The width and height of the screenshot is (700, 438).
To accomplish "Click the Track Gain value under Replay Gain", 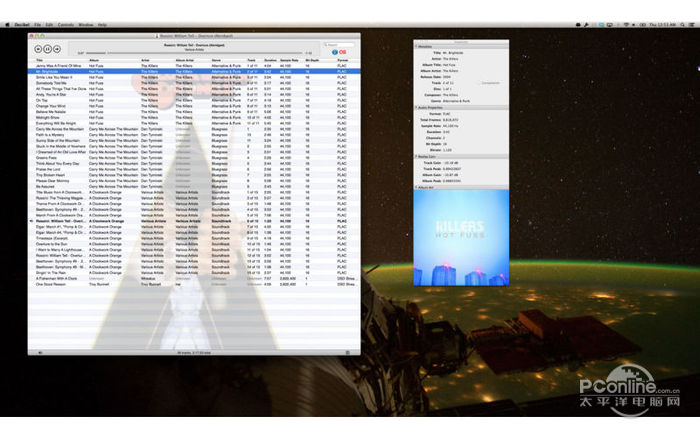I will click(x=450, y=163).
